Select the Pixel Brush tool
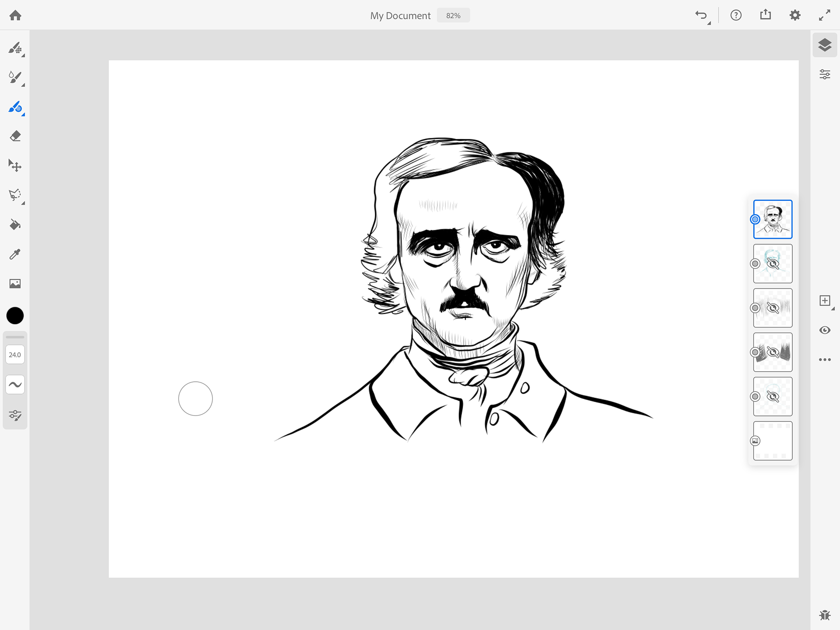The image size is (840, 630). (15, 48)
